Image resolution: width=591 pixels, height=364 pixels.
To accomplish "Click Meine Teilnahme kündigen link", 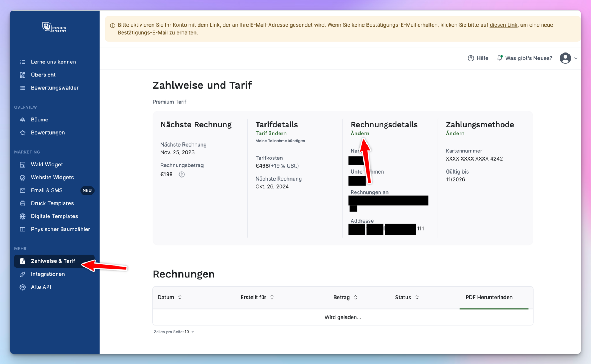I will pyautogui.click(x=280, y=141).
